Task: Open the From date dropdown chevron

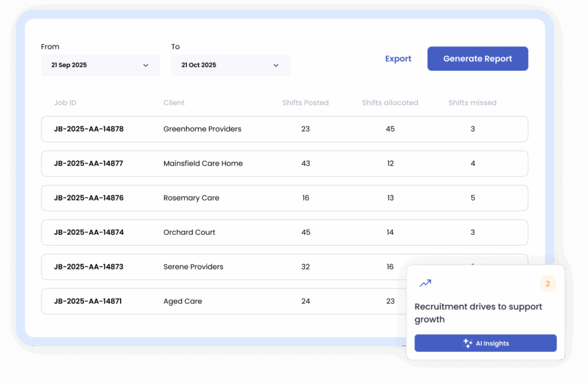Action: 146,65
